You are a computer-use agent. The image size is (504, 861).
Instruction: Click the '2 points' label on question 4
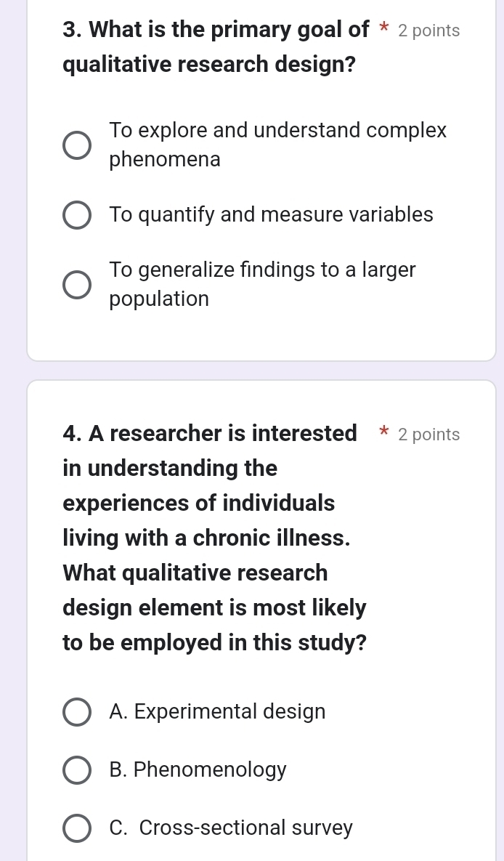[x=428, y=434]
